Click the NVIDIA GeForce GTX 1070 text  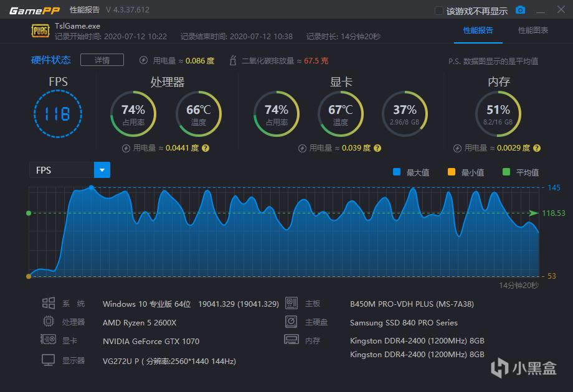(151, 341)
